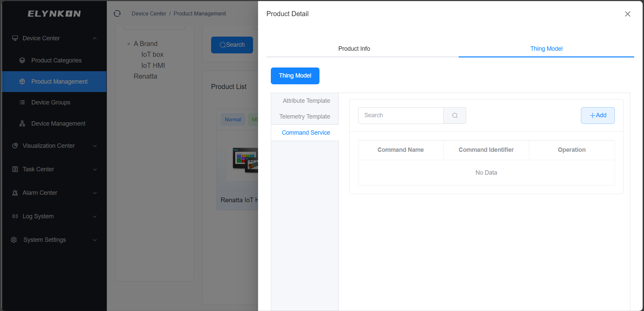644x311 pixels.
Task: Click the Product List heading
Action: (229, 87)
